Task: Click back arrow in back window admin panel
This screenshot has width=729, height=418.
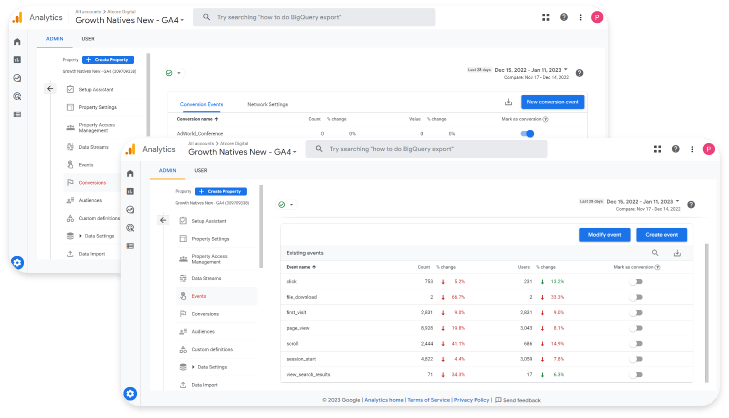Action: pos(50,88)
